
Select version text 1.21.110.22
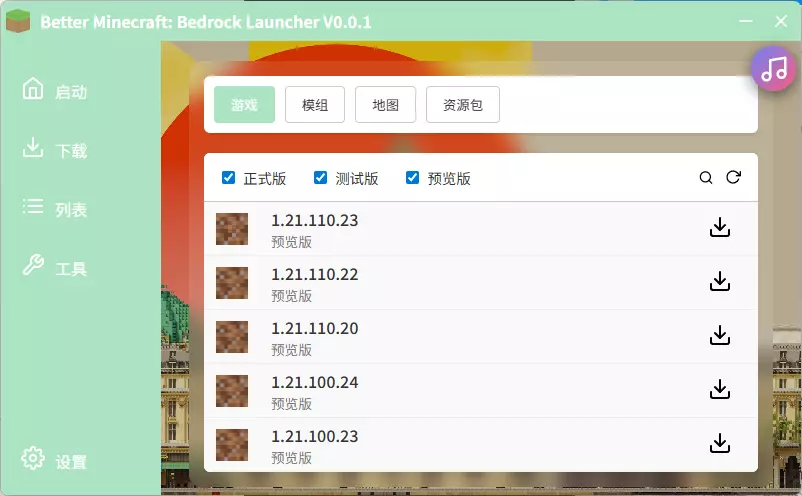(x=315, y=275)
